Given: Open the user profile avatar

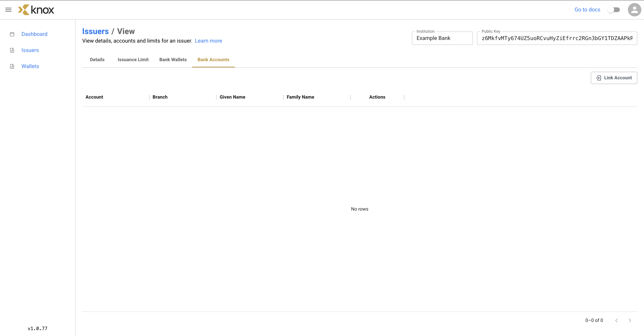Looking at the screenshot, I should tap(634, 10).
